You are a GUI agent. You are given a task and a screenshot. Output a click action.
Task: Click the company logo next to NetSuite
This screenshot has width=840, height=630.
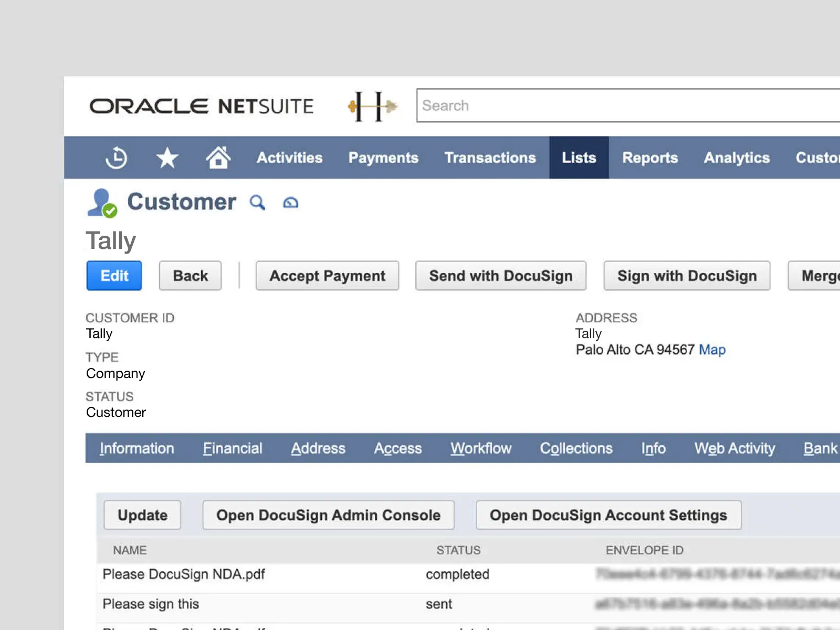[372, 106]
